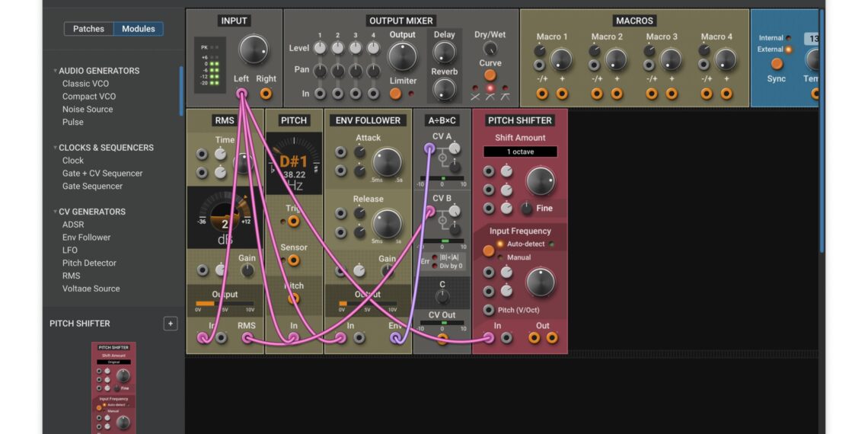Click the Pitch module Trig output jack
This screenshot has width=868, height=434.
click(x=294, y=222)
